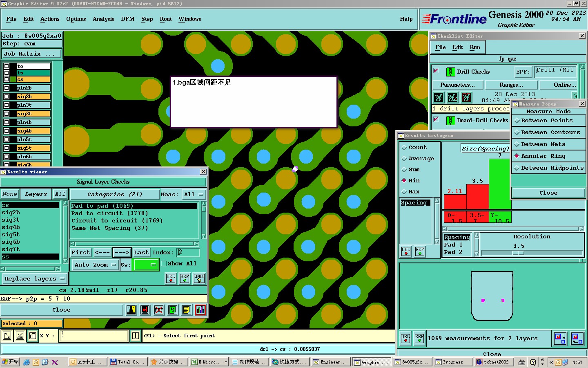Viewport: 588px width, 368px height.
Task: Open the Run menu in Checklist Editor
Action: (x=475, y=47)
